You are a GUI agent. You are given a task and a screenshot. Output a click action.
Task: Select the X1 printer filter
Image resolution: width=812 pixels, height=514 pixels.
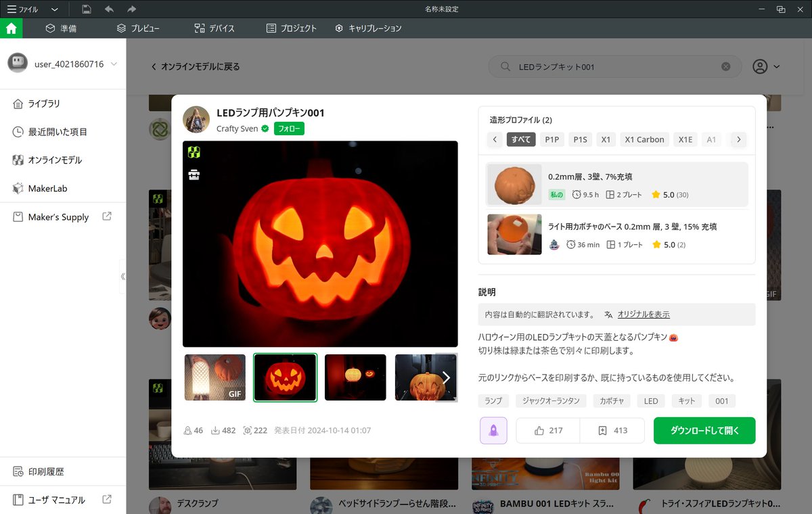(x=606, y=139)
